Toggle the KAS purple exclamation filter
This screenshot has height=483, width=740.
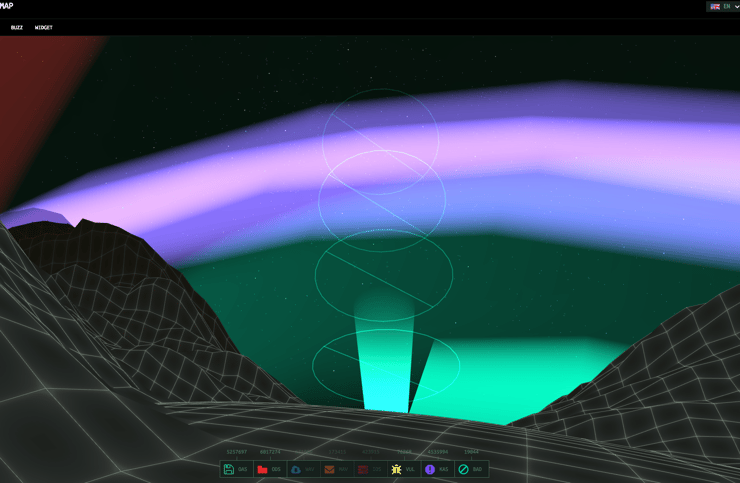[437, 469]
